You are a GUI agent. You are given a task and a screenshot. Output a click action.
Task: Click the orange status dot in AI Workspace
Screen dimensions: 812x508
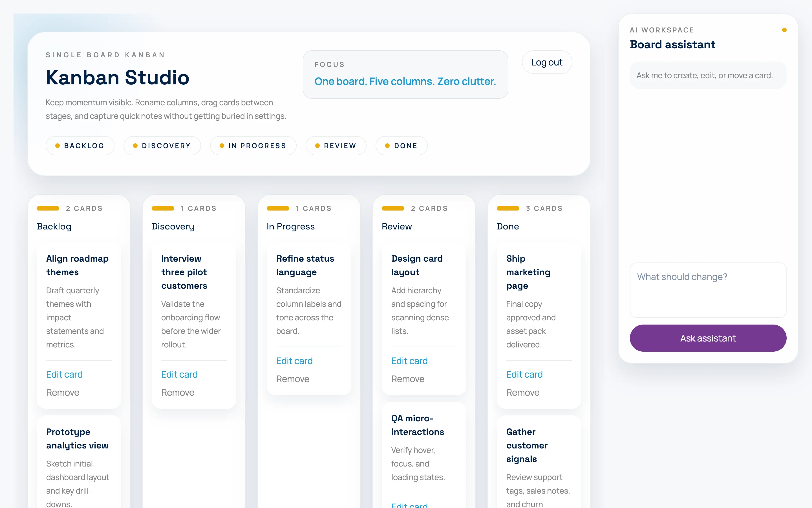(784, 30)
